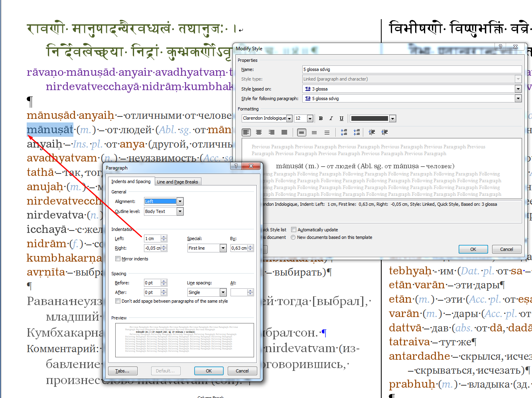Click the Before spacing field
The width and height of the screenshot is (532, 398).
(152, 283)
